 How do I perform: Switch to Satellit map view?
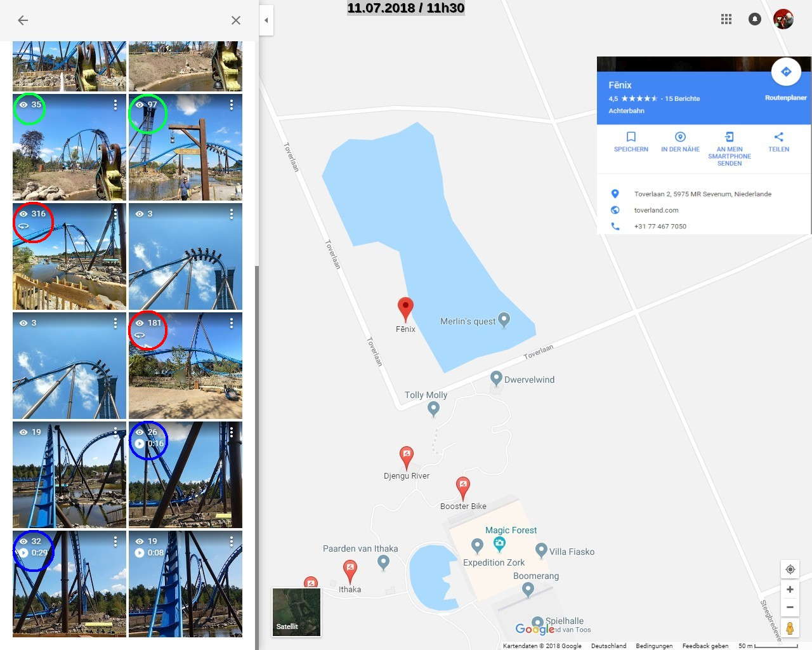pyautogui.click(x=296, y=612)
